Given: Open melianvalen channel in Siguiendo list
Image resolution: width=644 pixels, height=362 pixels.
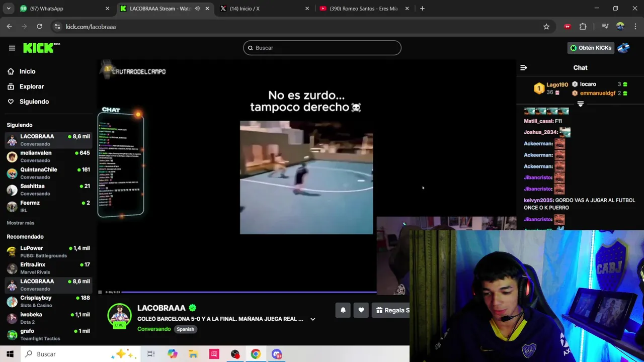Looking at the screenshot, I should [48, 156].
